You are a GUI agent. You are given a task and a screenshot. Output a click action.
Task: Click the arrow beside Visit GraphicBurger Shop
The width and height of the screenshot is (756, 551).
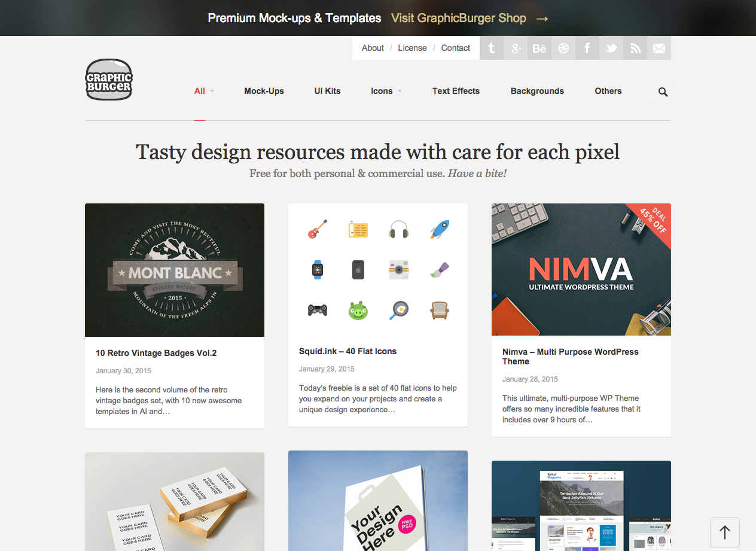point(542,19)
